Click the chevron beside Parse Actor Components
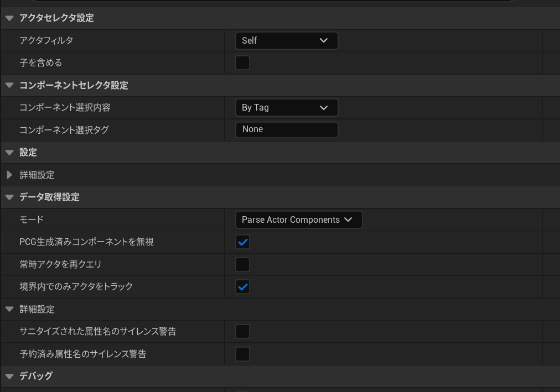 pos(348,219)
